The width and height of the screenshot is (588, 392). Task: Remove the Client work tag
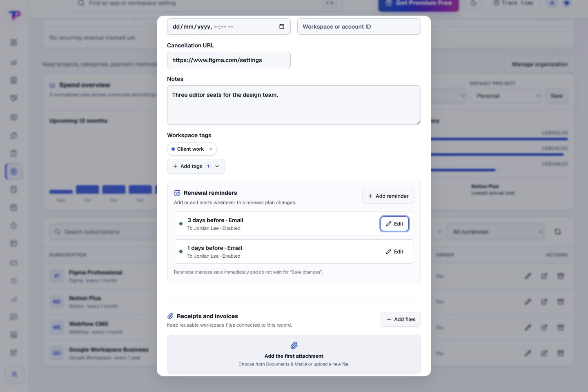click(211, 149)
